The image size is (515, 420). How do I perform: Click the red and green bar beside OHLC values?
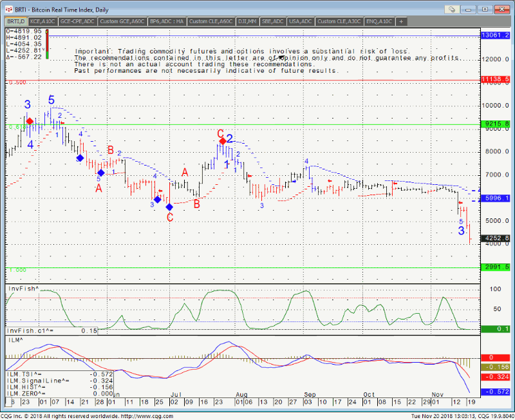tap(47, 45)
